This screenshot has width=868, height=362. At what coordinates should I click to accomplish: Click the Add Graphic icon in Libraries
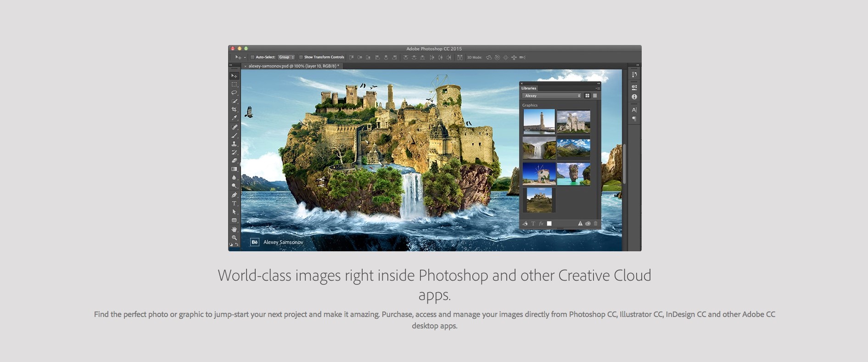(x=525, y=224)
